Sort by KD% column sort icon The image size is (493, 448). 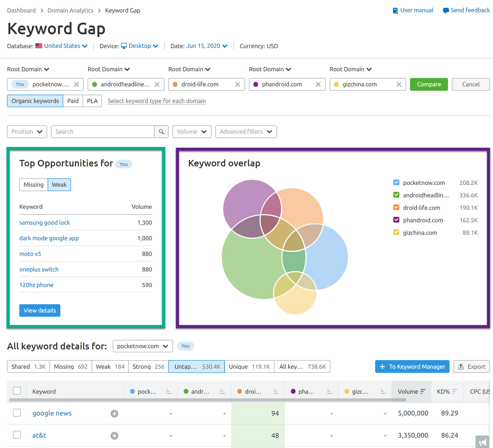click(455, 392)
